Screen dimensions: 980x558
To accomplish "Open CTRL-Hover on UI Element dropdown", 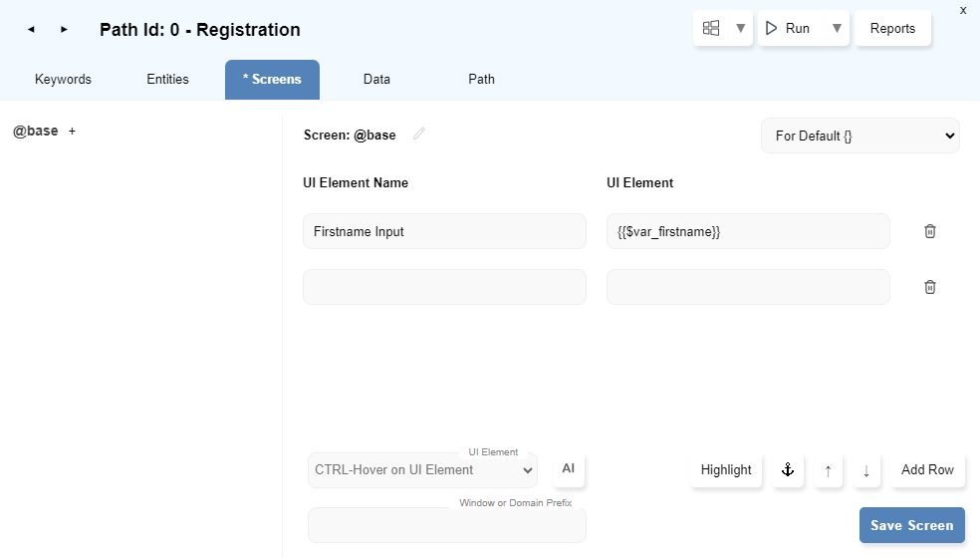I will tap(422, 470).
